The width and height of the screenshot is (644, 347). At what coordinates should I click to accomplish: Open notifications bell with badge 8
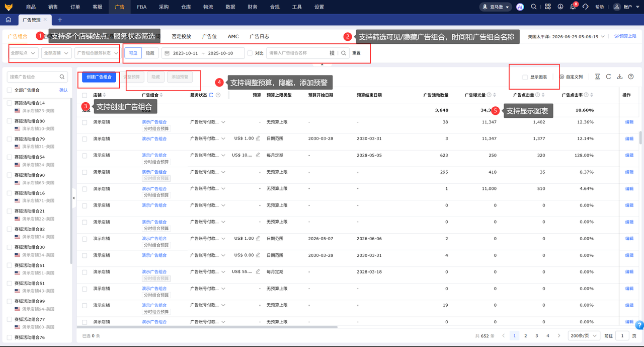pos(573,7)
